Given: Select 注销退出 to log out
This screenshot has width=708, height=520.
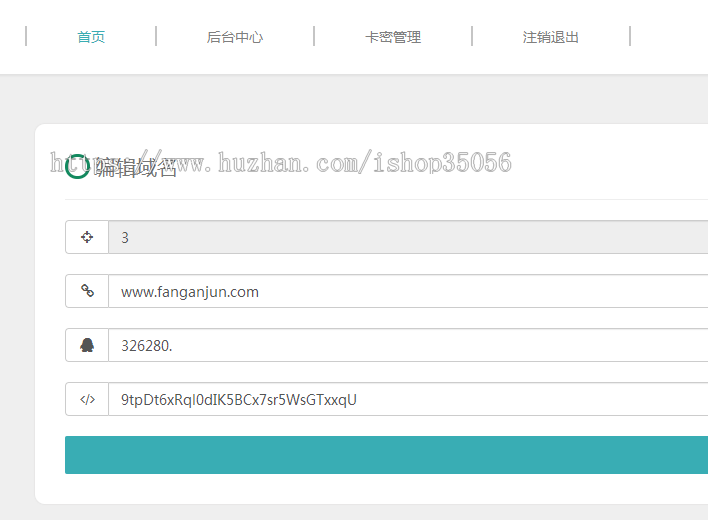Looking at the screenshot, I should (x=550, y=37).
